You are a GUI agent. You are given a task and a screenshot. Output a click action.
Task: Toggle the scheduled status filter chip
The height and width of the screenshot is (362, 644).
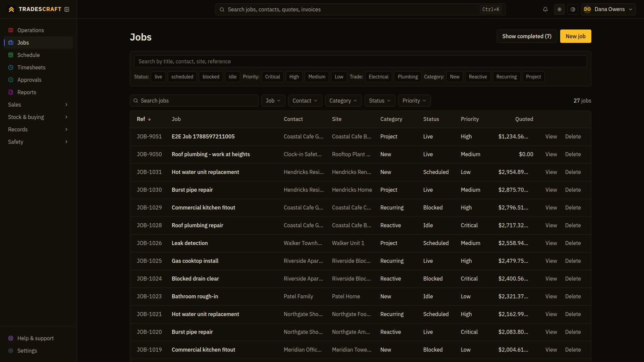pyautogui.click(x=182, y=77)
